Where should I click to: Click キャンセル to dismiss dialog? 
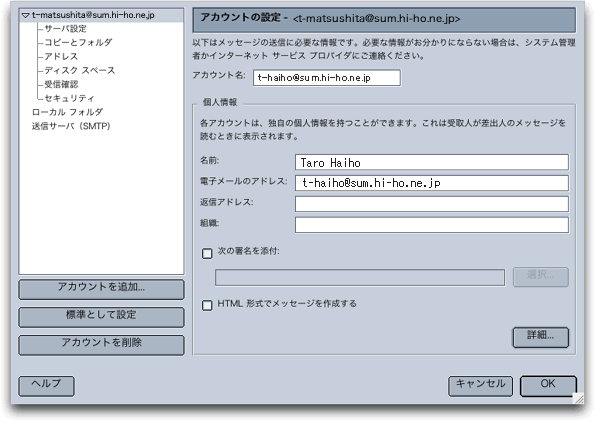[480, 386]
